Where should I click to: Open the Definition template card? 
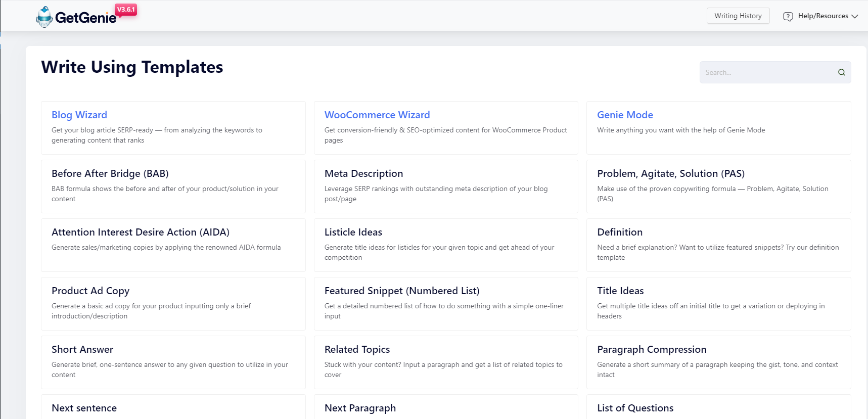pyautogui.click(x=718, y=245)
